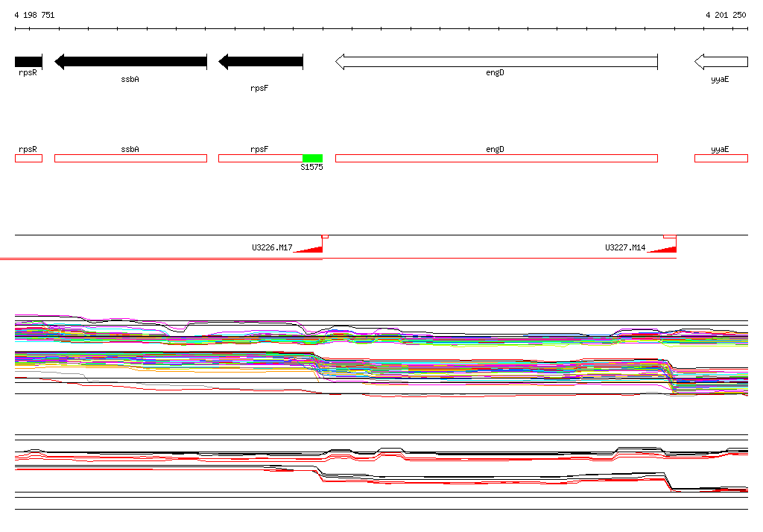Screen dimensions: 763x532
Task: Click the yyaE label under the white arrow
Action: [720, 79]
